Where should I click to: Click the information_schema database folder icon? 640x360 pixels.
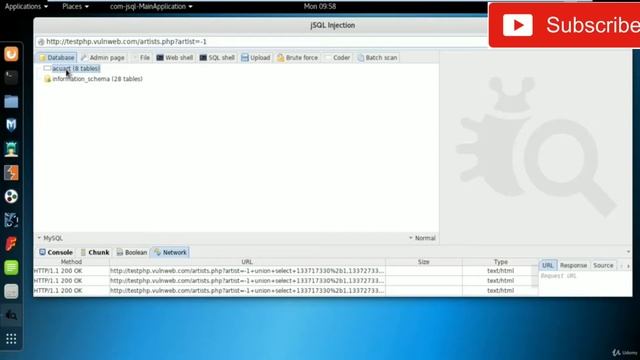coord(47,79)
